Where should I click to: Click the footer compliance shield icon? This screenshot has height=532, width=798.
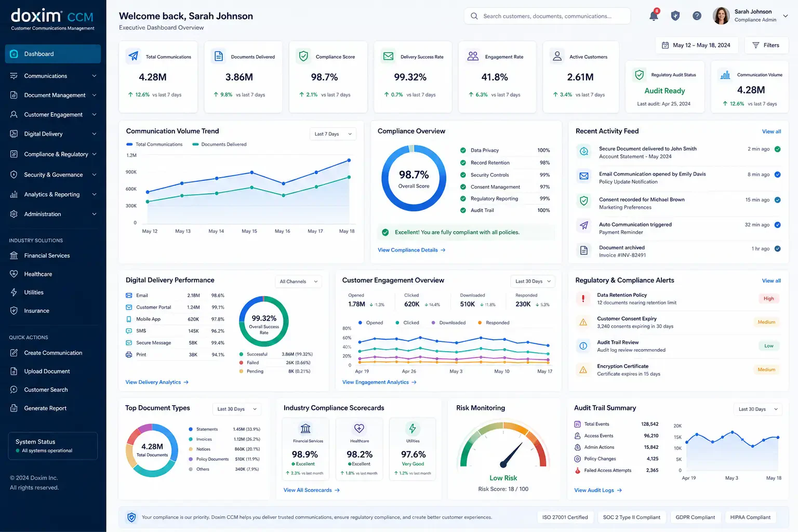(x=131, y=517)
